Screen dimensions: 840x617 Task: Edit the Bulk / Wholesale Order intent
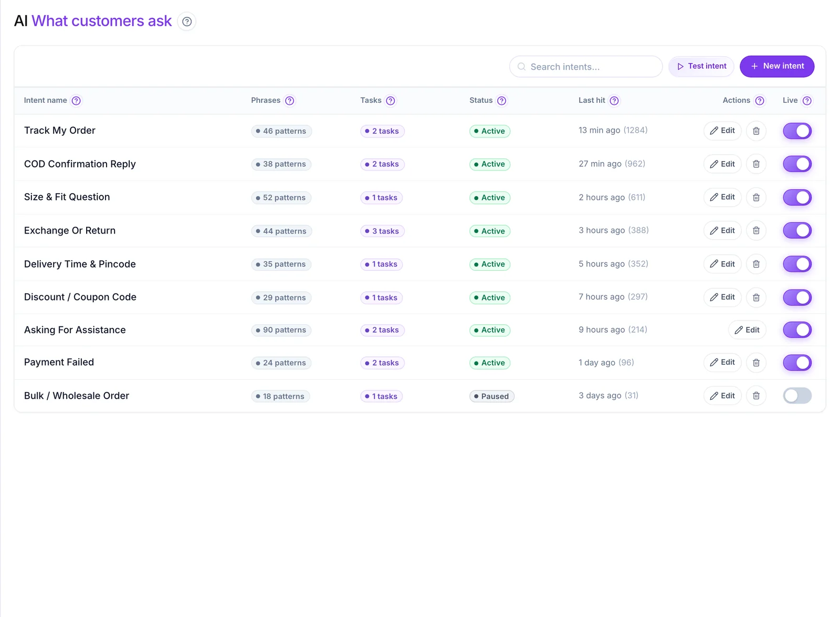coord(722,396)
